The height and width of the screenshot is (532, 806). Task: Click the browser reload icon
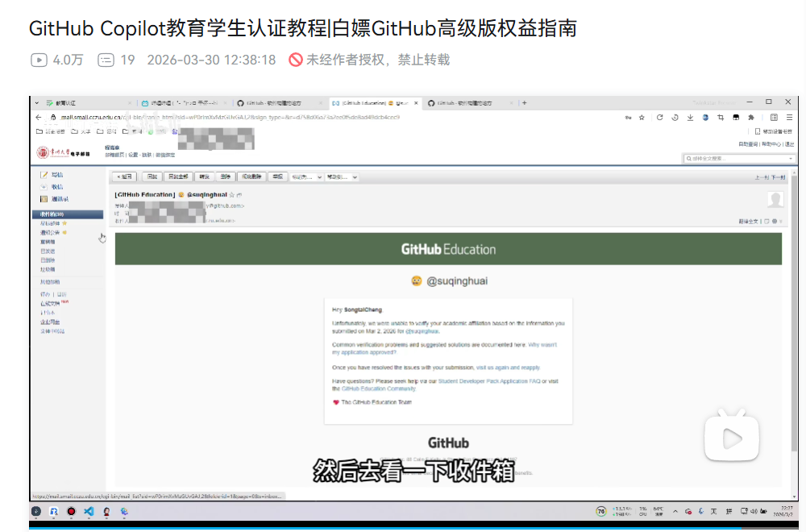(x=659, y=117)
